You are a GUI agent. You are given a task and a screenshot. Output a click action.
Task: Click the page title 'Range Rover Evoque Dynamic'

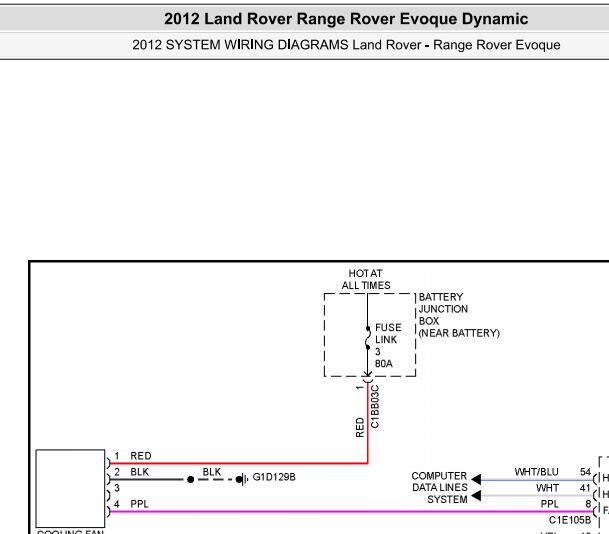(346, 19)
